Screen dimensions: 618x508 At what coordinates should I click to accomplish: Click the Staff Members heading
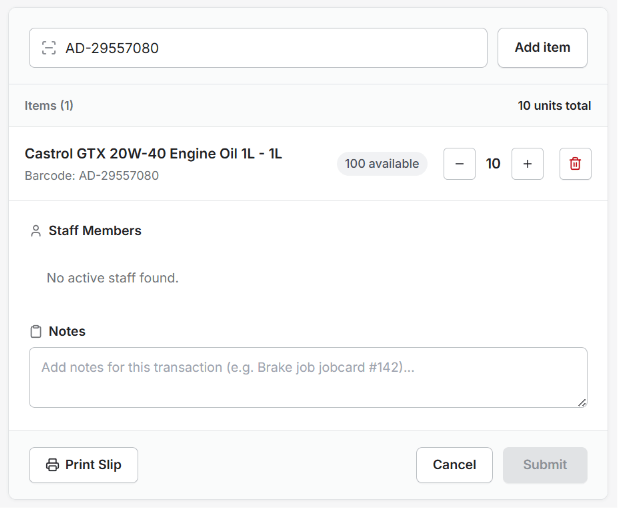tap(95, 231)
